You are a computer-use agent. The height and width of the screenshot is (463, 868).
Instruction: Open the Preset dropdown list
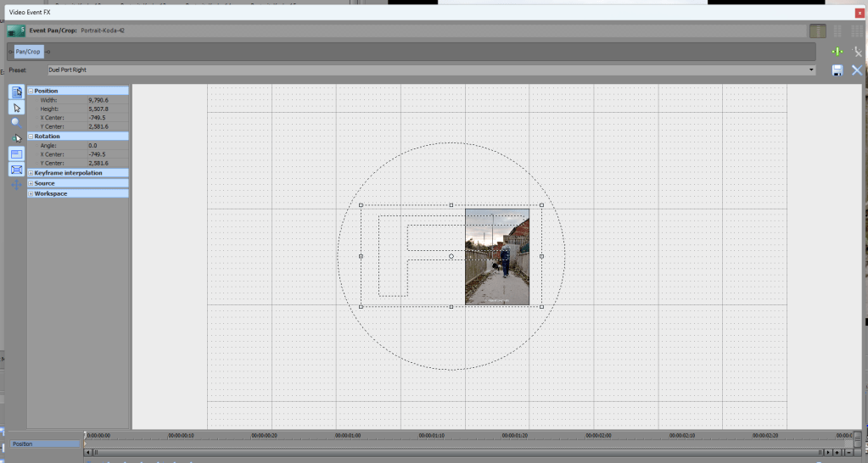click(x=812, y=70)
